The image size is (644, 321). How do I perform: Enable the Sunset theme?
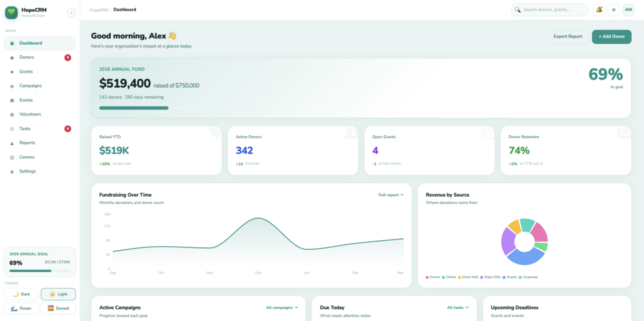coord(58,308)
